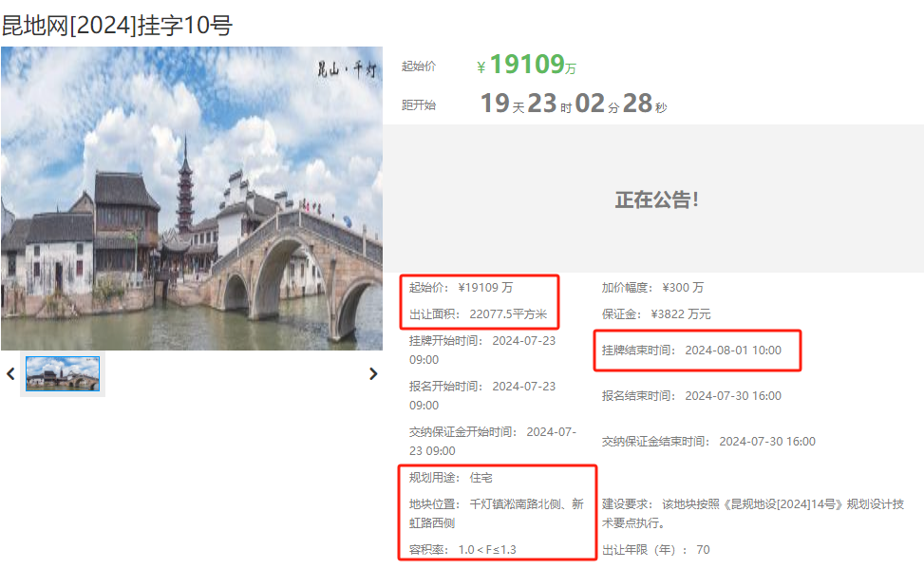Click the 报名开始时间 entry
924x569 pixels.
point(482,395)
